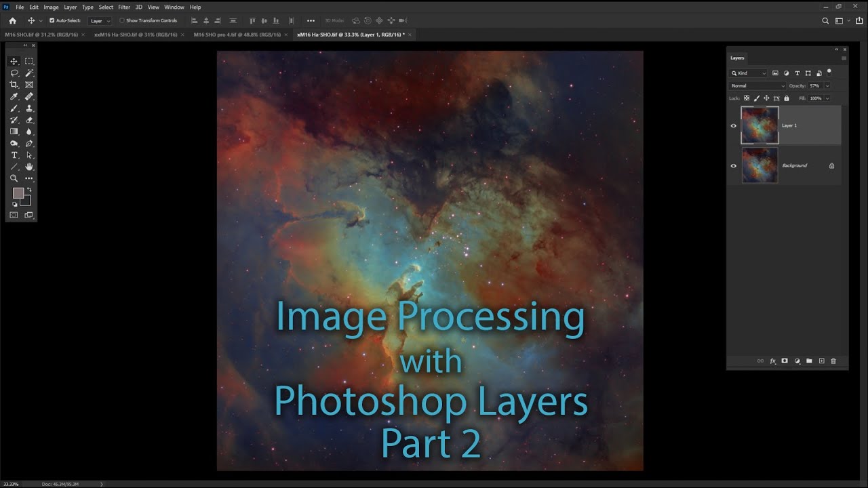The height and width of the screenshot is (488, 868).
Task: Select the Hand tool
Action: (29, 167)
